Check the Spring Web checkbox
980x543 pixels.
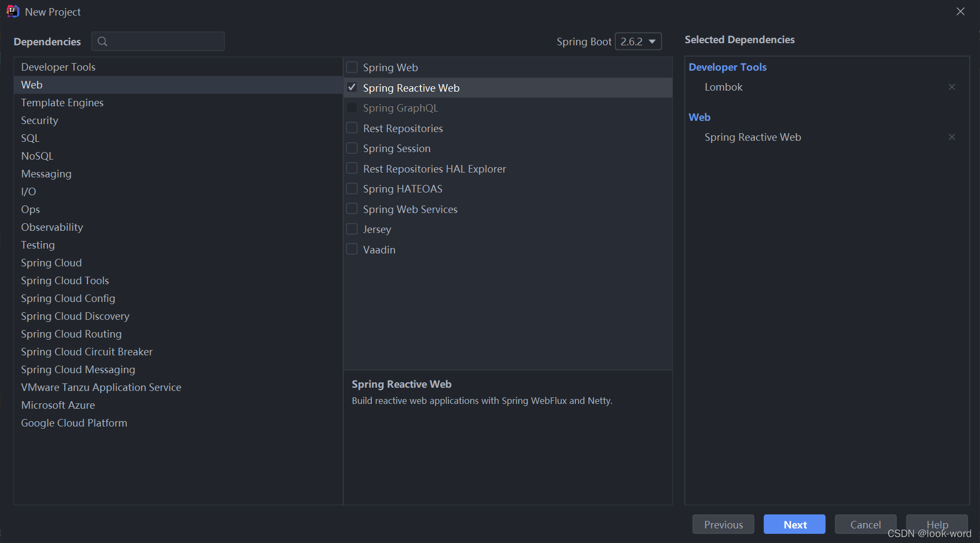[352, 67]
